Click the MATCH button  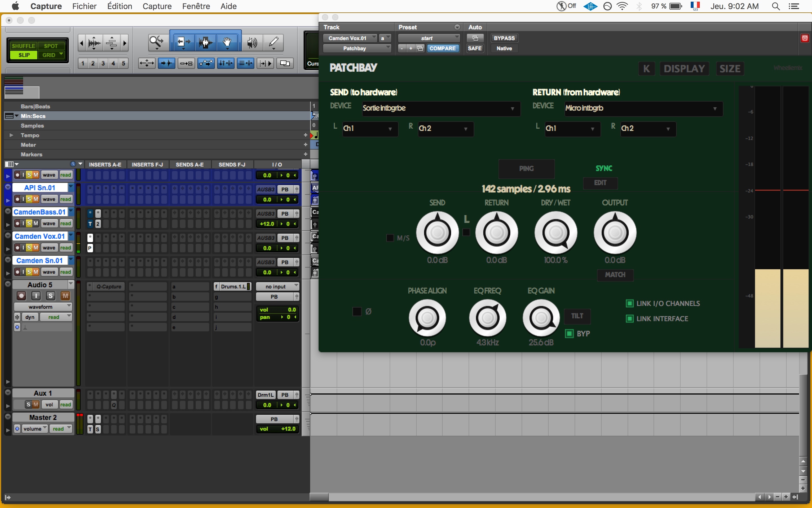click(x=615, y=275)
